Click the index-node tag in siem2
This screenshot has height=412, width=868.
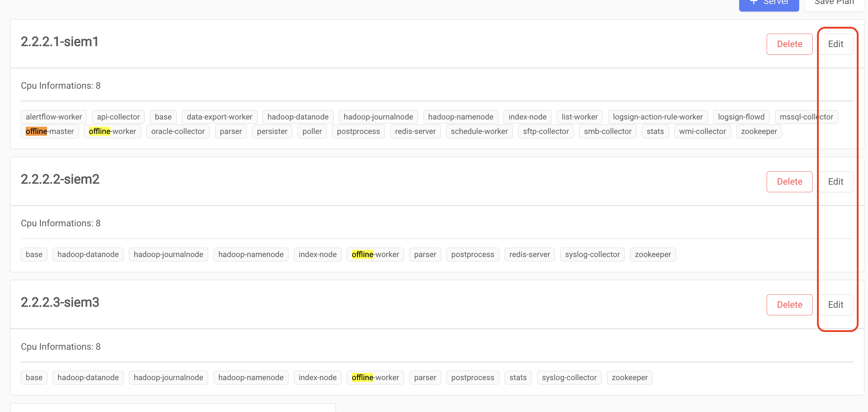pos(317,255)
